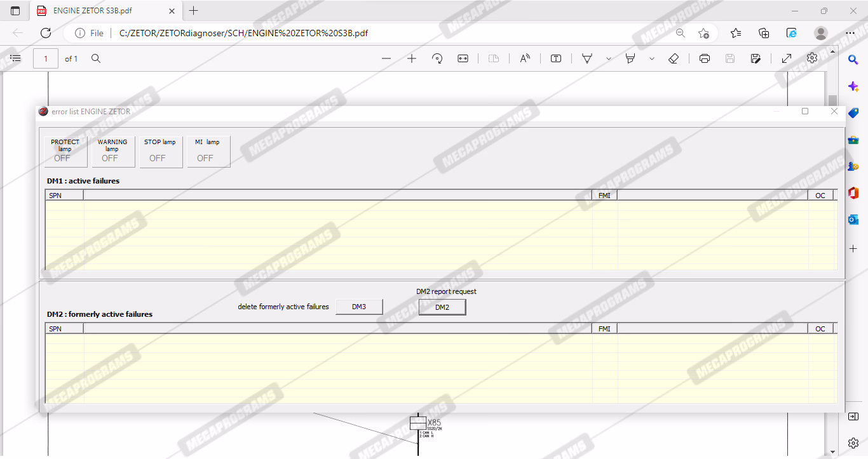Image resolution: width=868 pixels, height=459 pixels.
Task: Click the SPN header in DM2 table
Action: (x=64, y=328)
